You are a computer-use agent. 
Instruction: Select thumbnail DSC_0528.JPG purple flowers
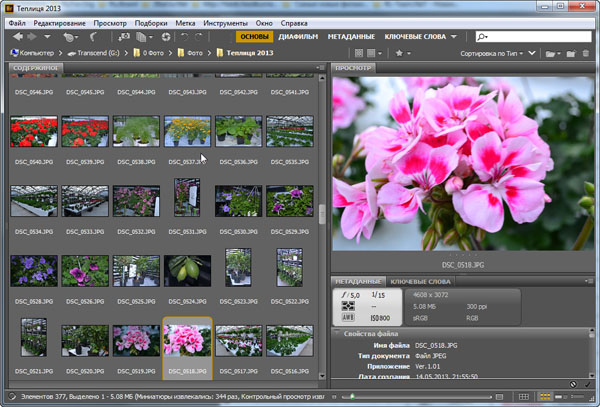pos(34,271)
